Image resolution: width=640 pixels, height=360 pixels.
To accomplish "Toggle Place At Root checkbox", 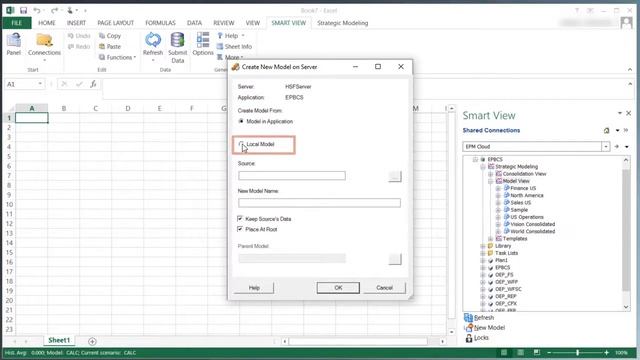I will tap(240, 229).
